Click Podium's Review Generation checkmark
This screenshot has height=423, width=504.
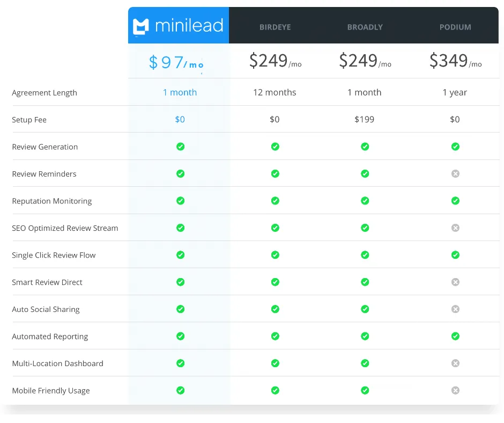pos(455,147)
